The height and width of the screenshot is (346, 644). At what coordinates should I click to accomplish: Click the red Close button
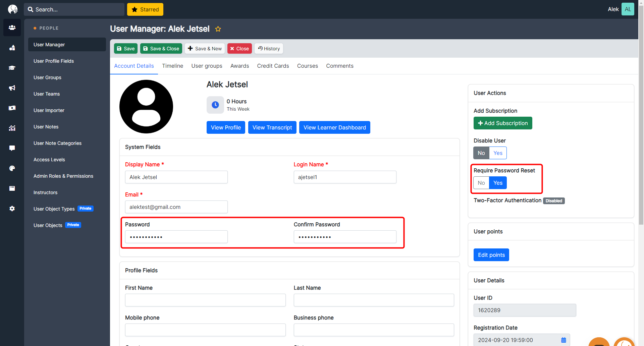click(x=239, y=49)
